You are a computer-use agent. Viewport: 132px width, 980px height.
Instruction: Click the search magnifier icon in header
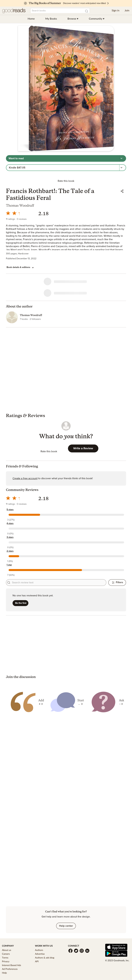87,11
